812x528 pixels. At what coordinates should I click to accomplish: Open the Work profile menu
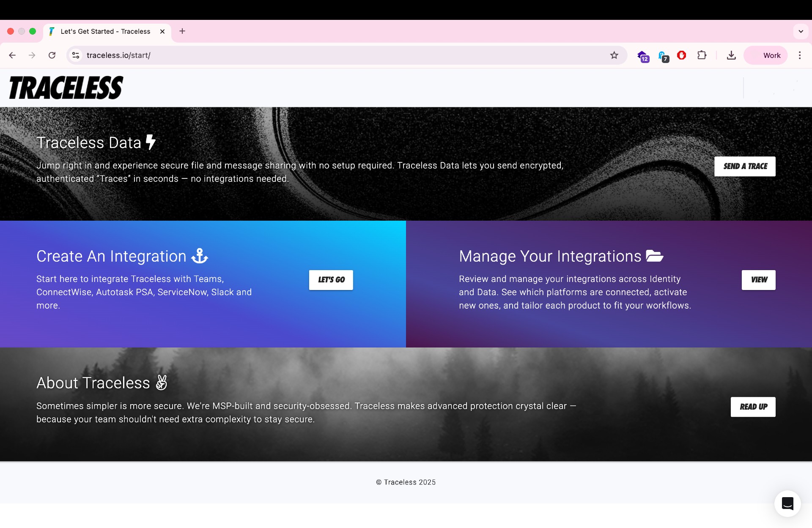pyautogui.click(x=766, y=55)
